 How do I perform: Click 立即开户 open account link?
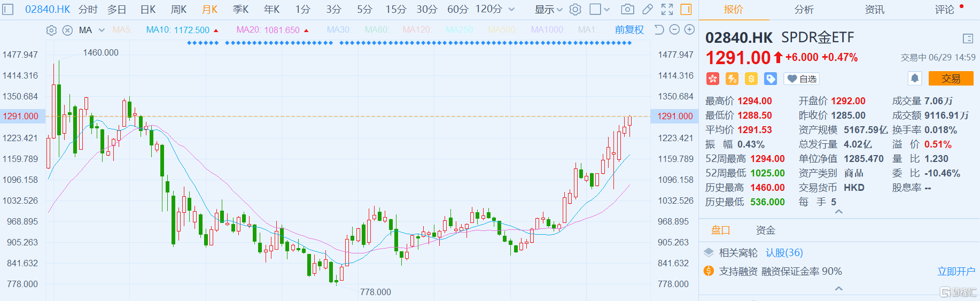point(956,272)
